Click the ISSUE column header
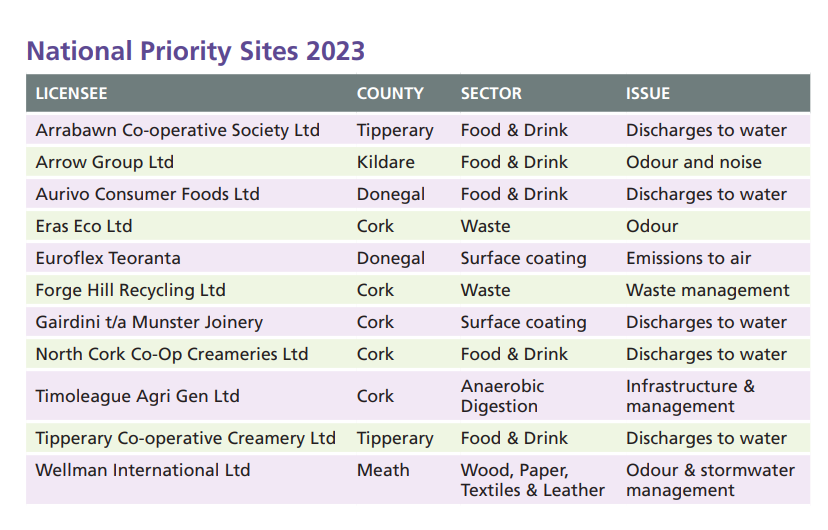 (x=647, y=93)
